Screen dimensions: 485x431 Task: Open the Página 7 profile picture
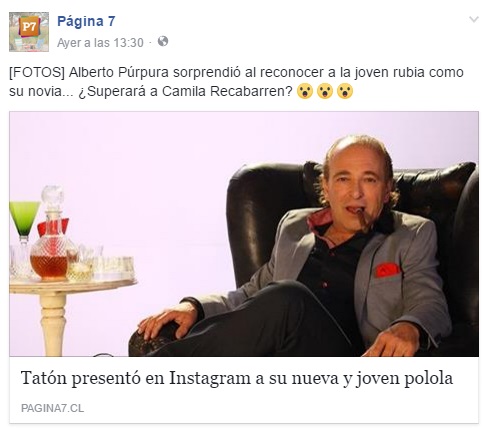click(29, 32)
